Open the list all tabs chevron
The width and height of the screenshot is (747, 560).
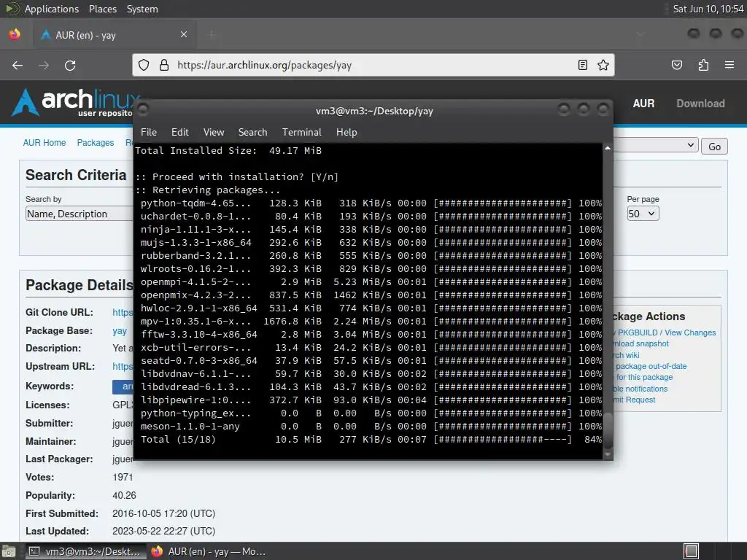tap(640, 34)
